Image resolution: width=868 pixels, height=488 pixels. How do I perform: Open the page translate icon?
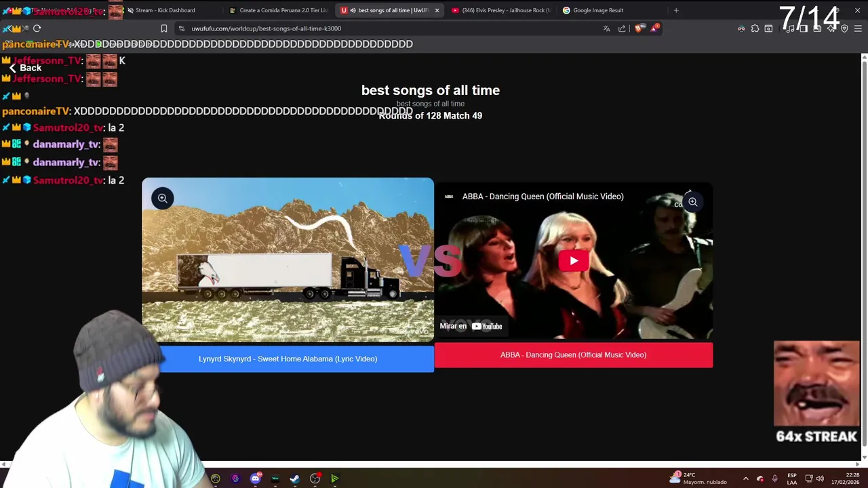point(606,28)
